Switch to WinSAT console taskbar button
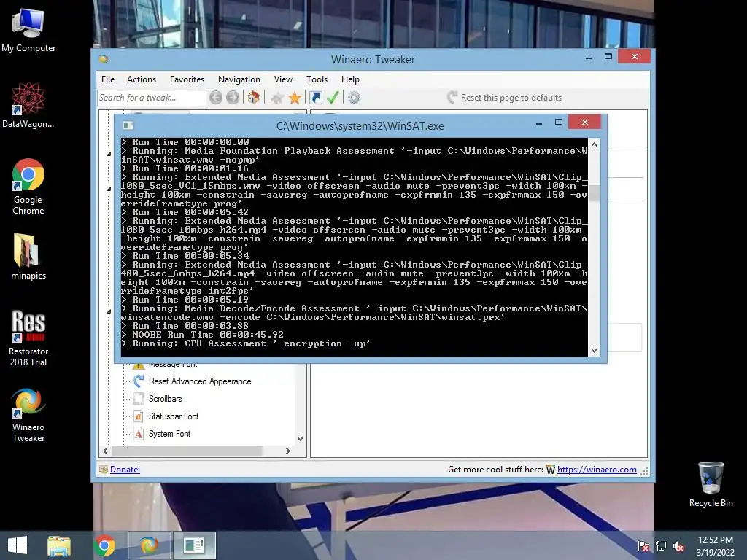Image resolution: width=747 pixels, height=560 pixels. 194,545
